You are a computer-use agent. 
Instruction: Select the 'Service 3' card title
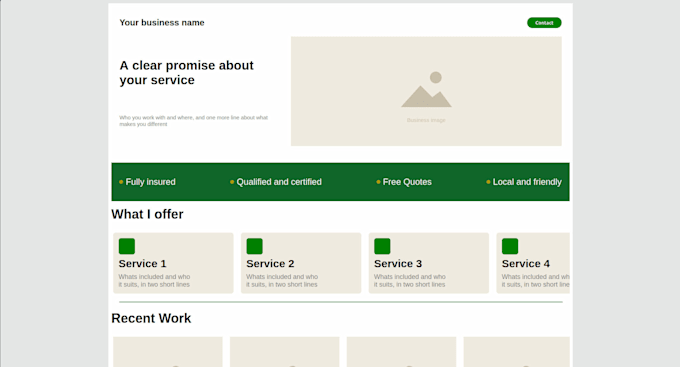(398, 263)
